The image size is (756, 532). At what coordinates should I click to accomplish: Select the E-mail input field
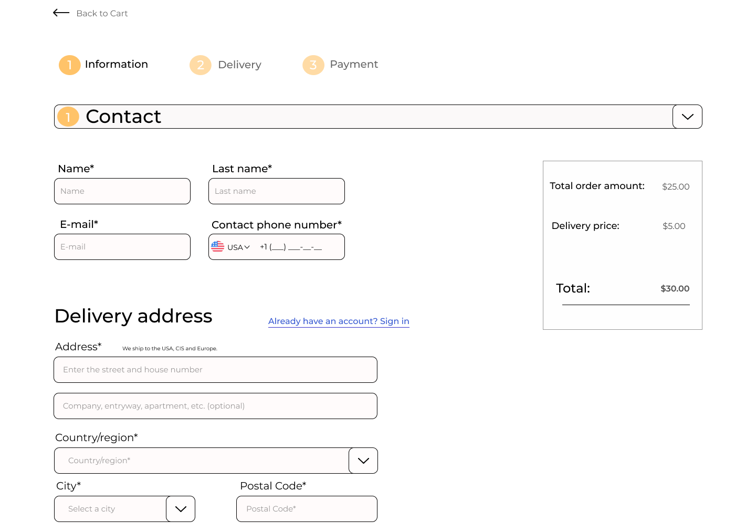coord(122,247)
